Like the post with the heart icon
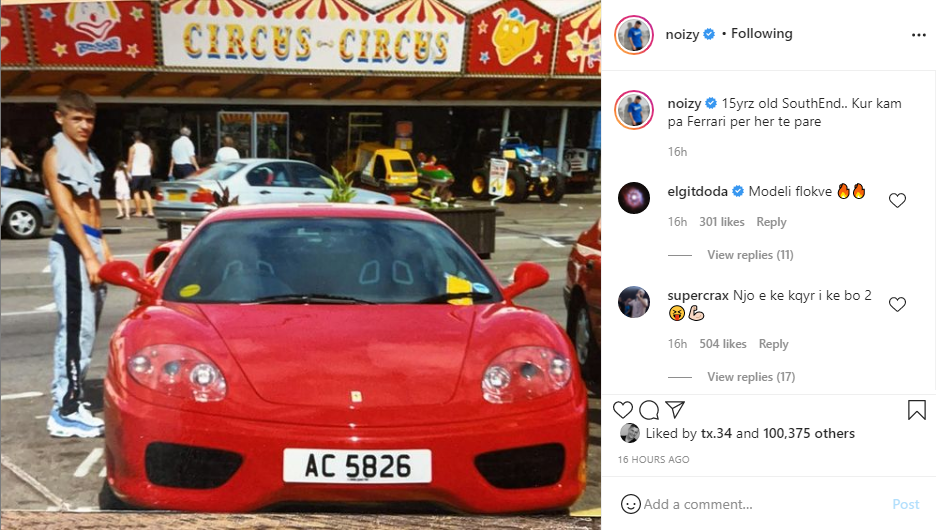936x530 pixels. pyautogui.click(x=623, y=409)
